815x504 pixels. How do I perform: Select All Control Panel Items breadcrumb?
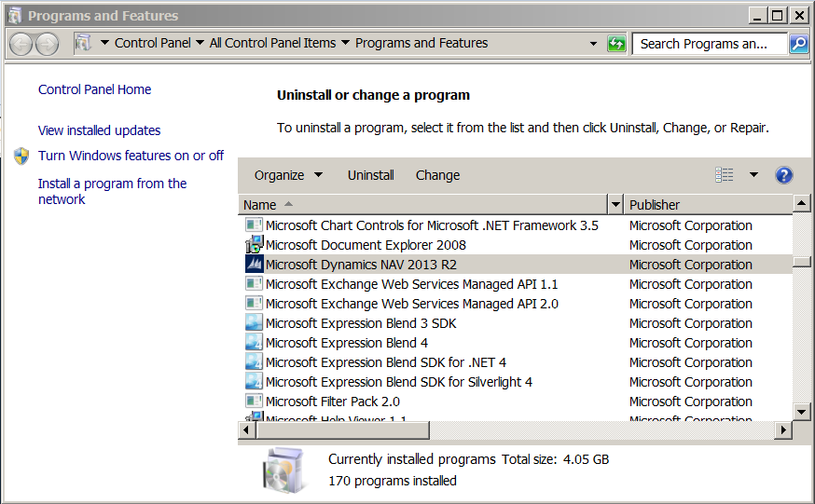272,43
